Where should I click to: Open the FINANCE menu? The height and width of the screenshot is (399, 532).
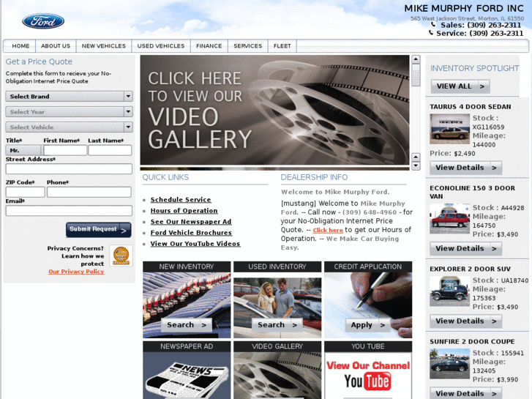209,46
